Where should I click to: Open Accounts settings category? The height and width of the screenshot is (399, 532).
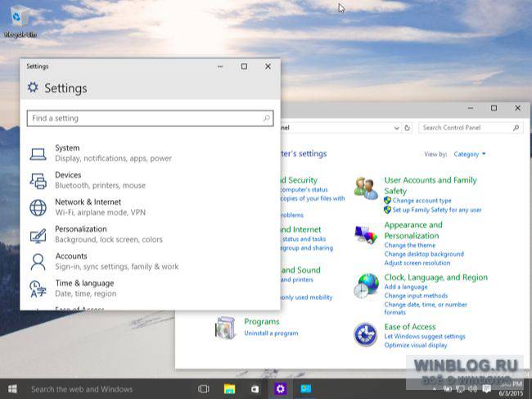151,261
